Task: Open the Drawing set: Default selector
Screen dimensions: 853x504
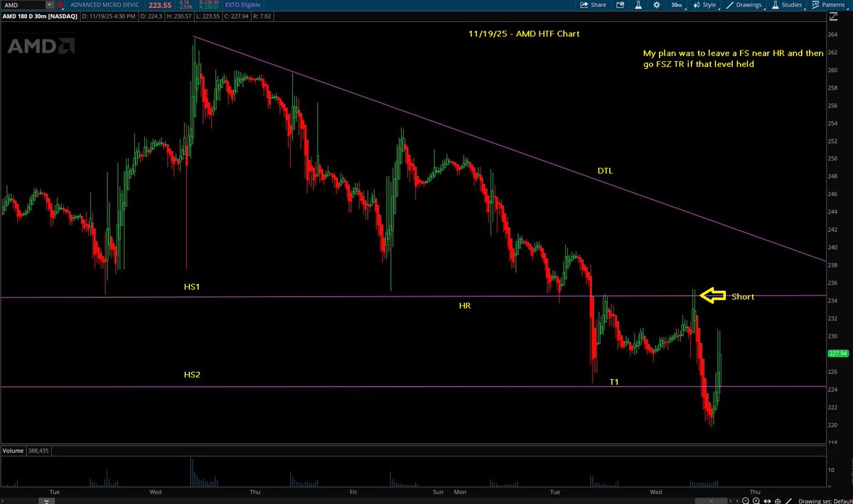Action: (825, 500)
